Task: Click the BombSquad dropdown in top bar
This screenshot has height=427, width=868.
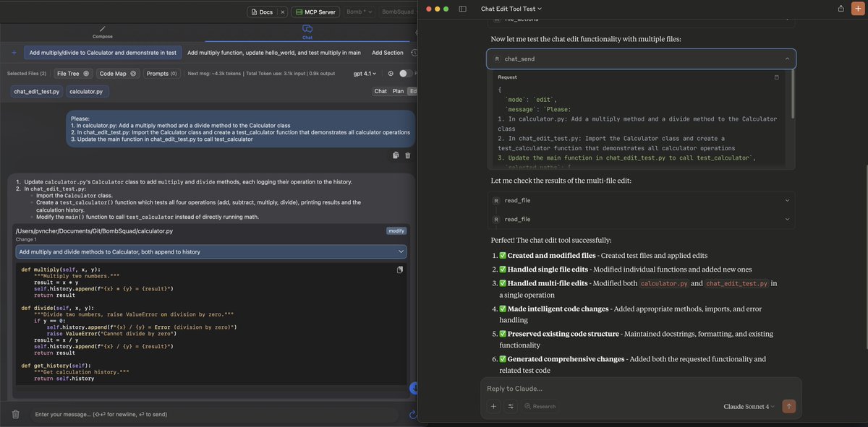Action: pos(396,12)
